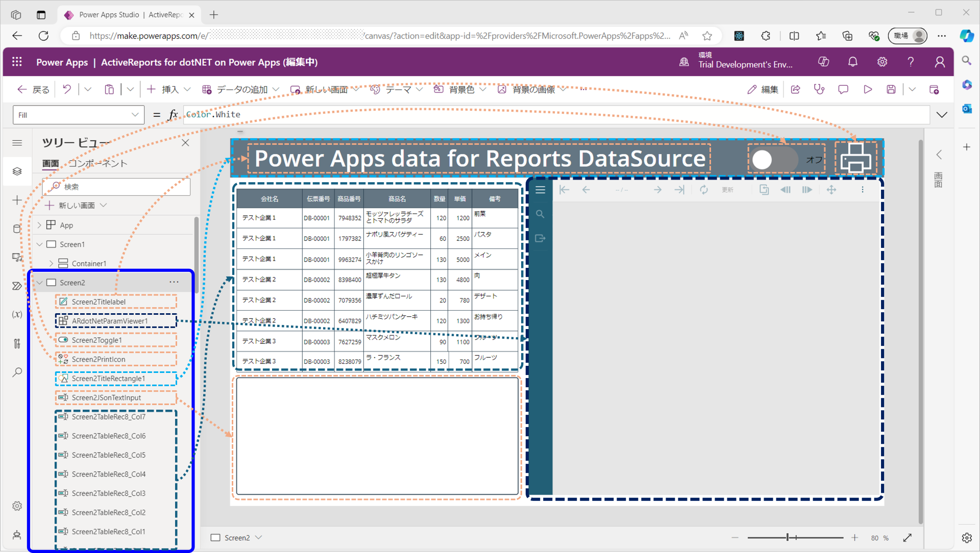
Task: Open the comments icon
Action: coord(843,89)
